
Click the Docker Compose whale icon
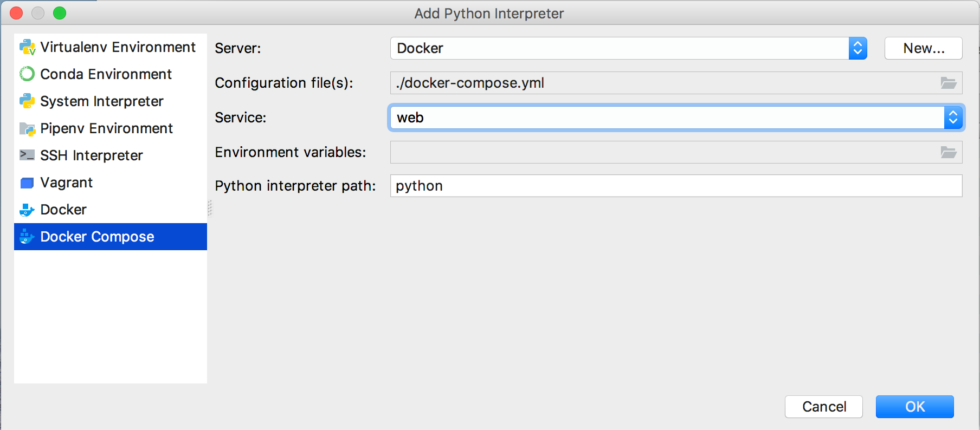coord(27,237)
